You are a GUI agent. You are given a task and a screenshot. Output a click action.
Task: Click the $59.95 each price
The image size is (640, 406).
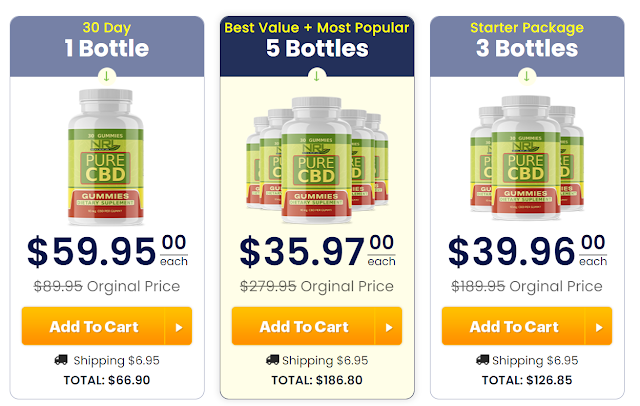[107, 251]
